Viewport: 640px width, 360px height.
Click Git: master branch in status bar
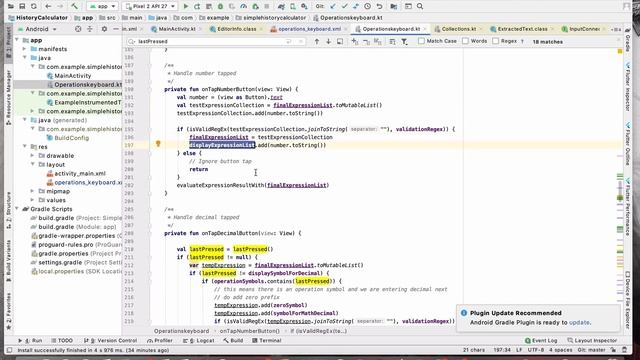tap(591, 350)
